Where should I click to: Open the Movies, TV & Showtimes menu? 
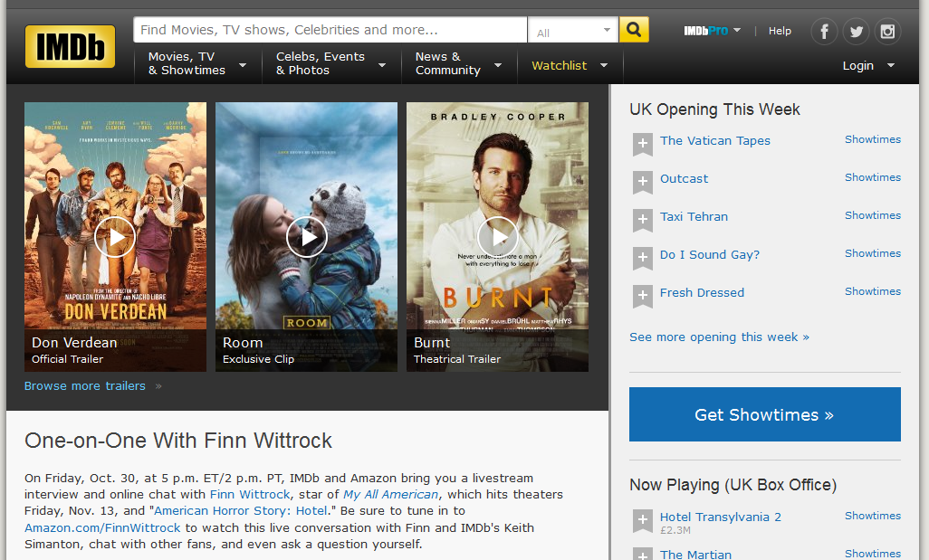[196, 63]
